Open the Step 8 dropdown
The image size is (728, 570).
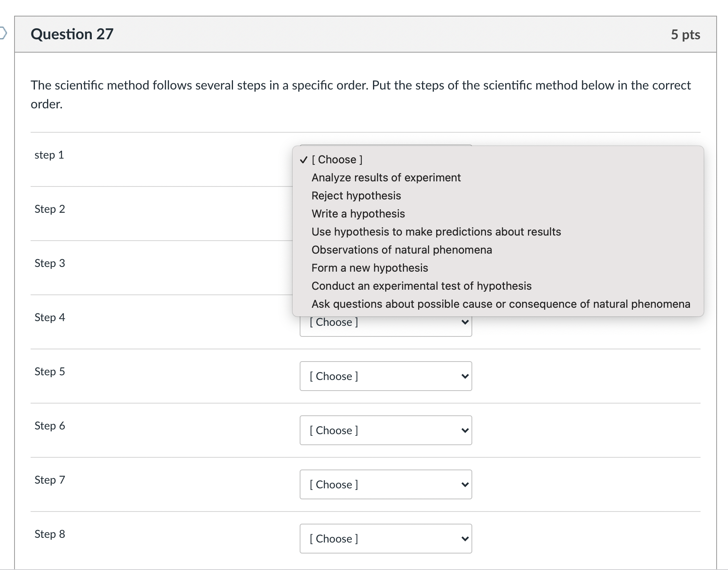pos(386,538)
